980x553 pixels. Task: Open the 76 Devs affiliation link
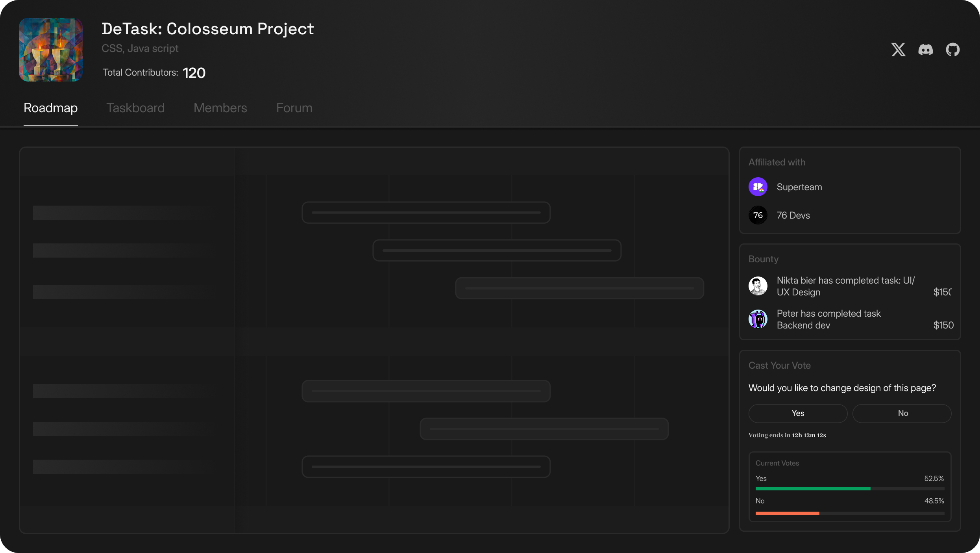click(x=793, y=215)
